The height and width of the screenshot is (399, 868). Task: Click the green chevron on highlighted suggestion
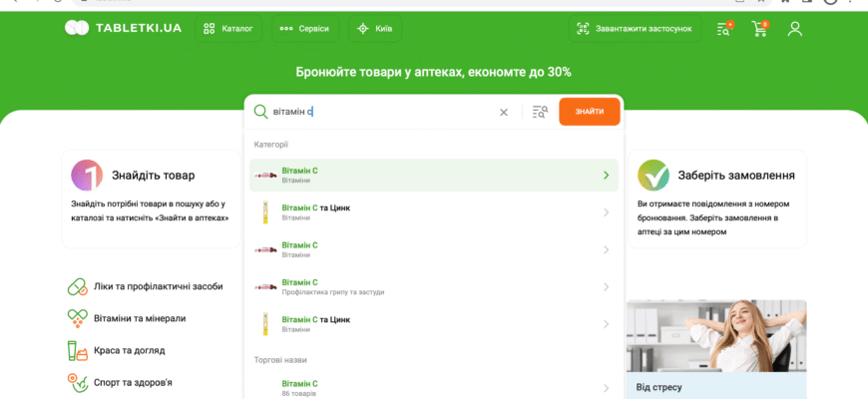pos(607,175)
